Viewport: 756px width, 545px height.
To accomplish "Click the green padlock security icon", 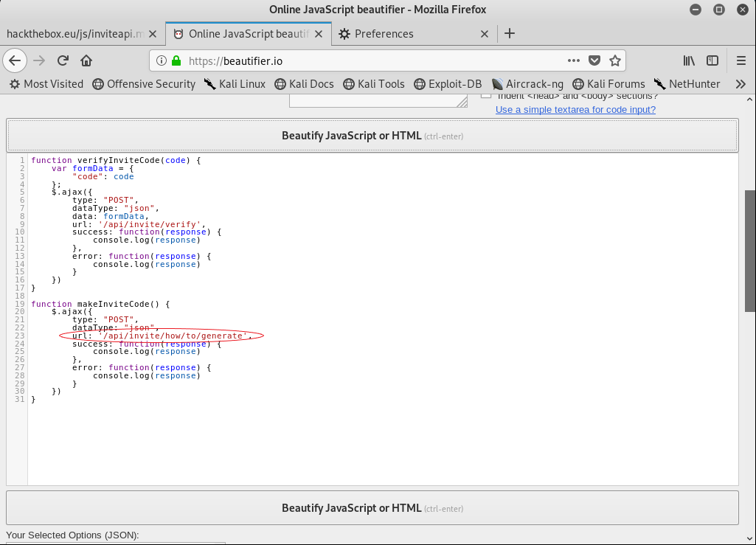I will 176,60.
